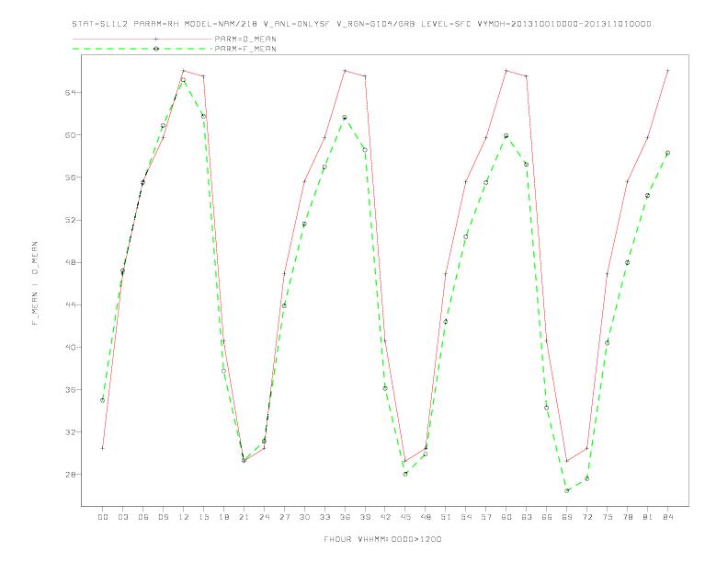Image resolution: width=728 pixels, height=563 pixels.
Task: Click forecast hour 54 on the horizontal axis
Action: tap(466, 517)
